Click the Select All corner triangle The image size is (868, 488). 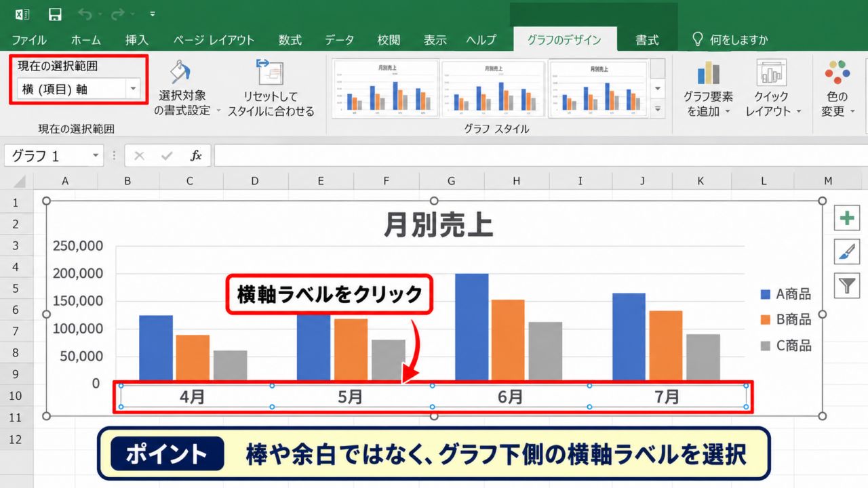point(20,181)
